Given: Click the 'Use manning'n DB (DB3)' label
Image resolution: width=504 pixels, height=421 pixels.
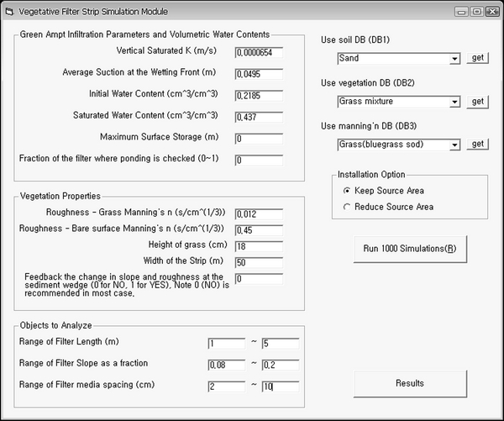Looking at the screenshot, I should (x=369, y=126).
